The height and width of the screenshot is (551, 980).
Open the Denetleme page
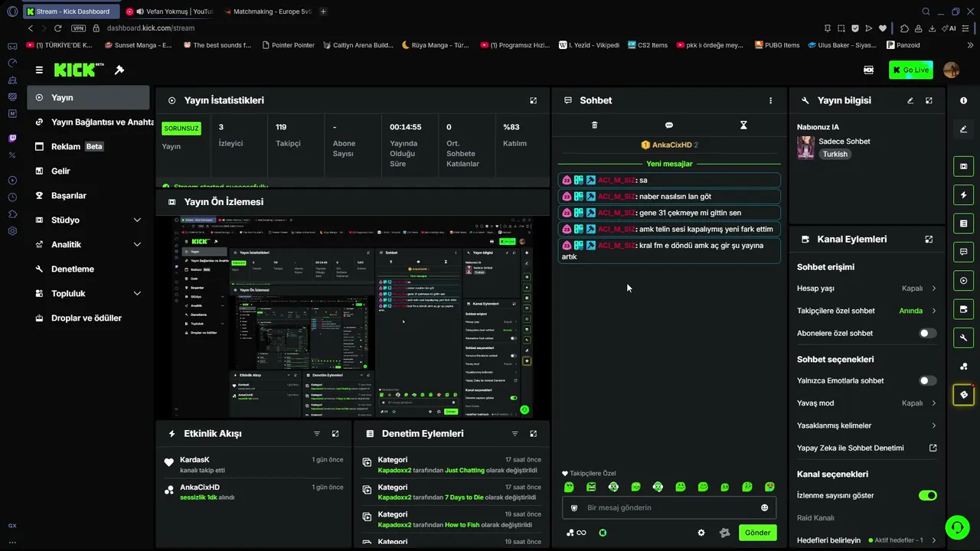[x=88, y=269]
